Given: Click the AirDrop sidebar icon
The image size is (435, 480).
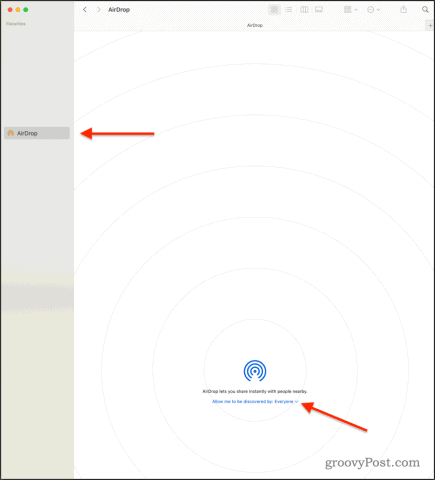Looking at the screenshot, I should [11, 133].
